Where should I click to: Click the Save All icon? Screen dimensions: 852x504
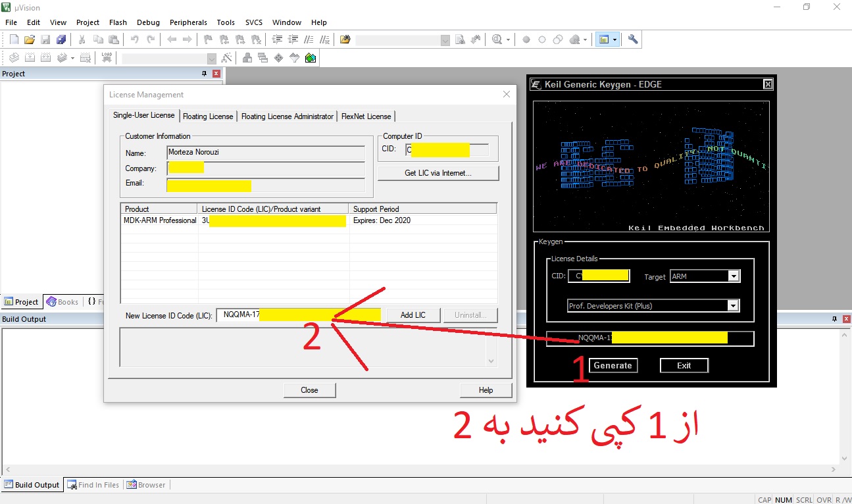[x=61, y=39]
